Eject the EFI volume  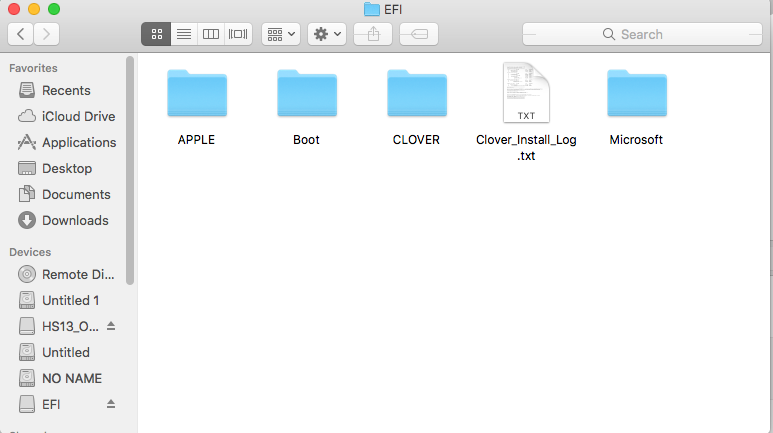(x=111, y=404)
